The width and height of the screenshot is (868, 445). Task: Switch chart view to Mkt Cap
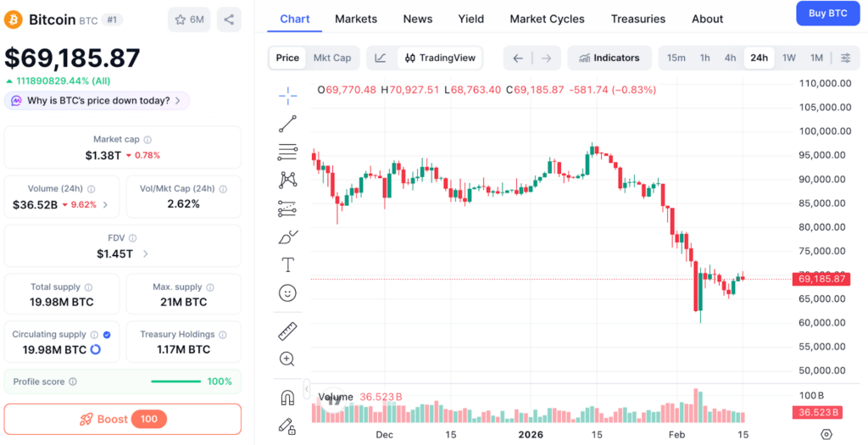(332, 58)
